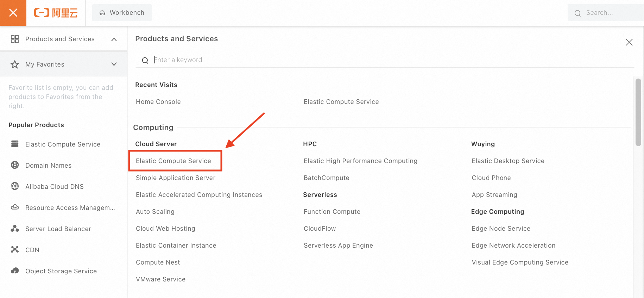
Task: Select Function Compute under Serverless
Action: tap(332, 212)
